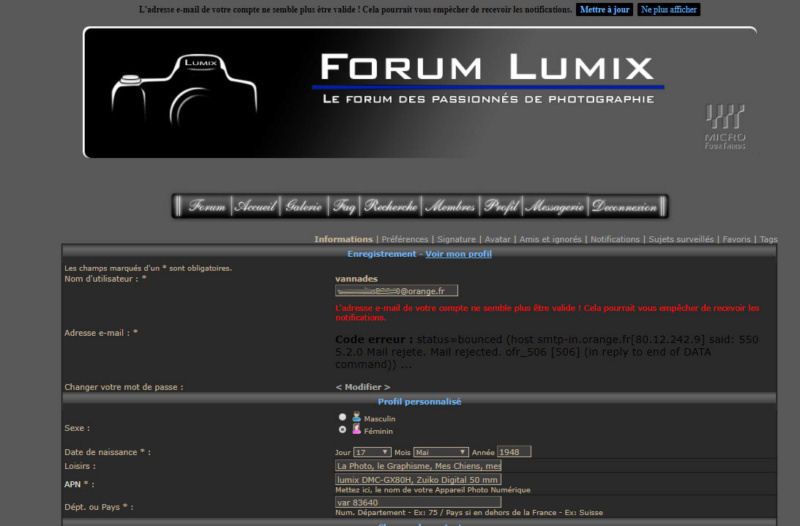Open the Sujets surveillés tab
The height and width of the screenshot is (526, 800).
681,239
